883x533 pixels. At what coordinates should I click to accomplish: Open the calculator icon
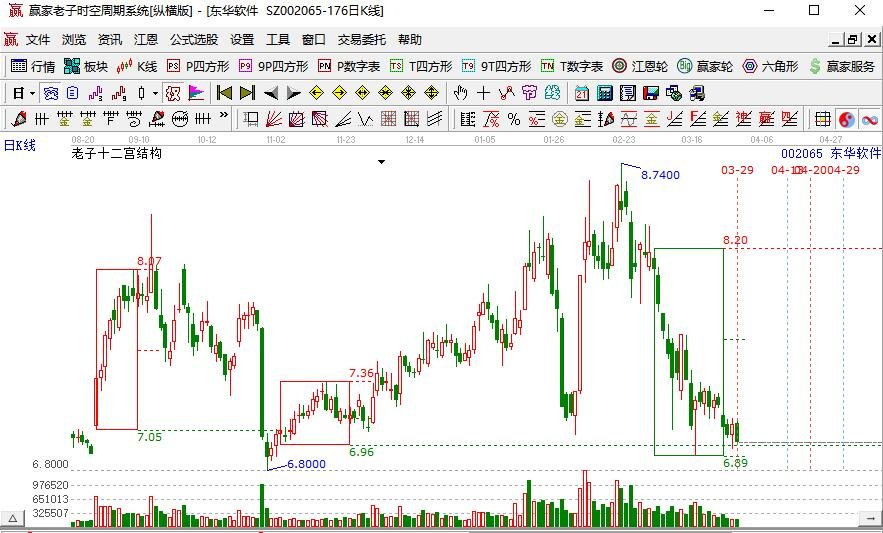[605, 93]
